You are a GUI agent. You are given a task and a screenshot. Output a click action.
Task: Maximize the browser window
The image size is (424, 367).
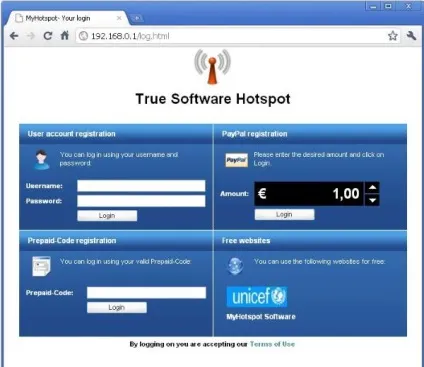coord(388,6)
